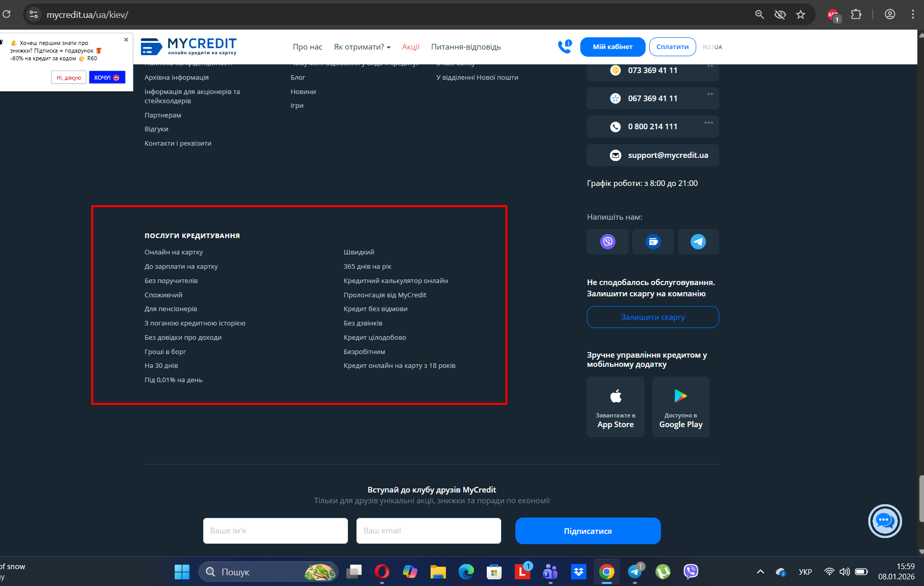Open Telegram in the taskbar

click(635, 572)
